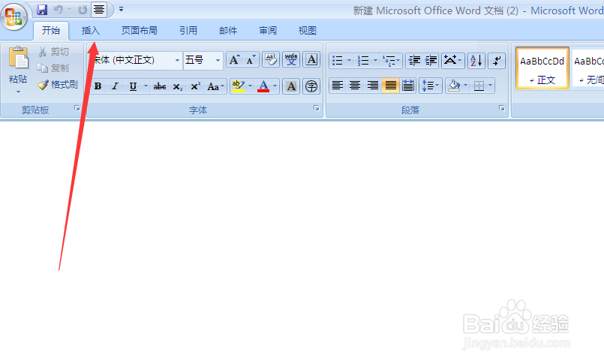Toggle bold formatting
This screenshot has width=604, height=364.
coord(98,86)
